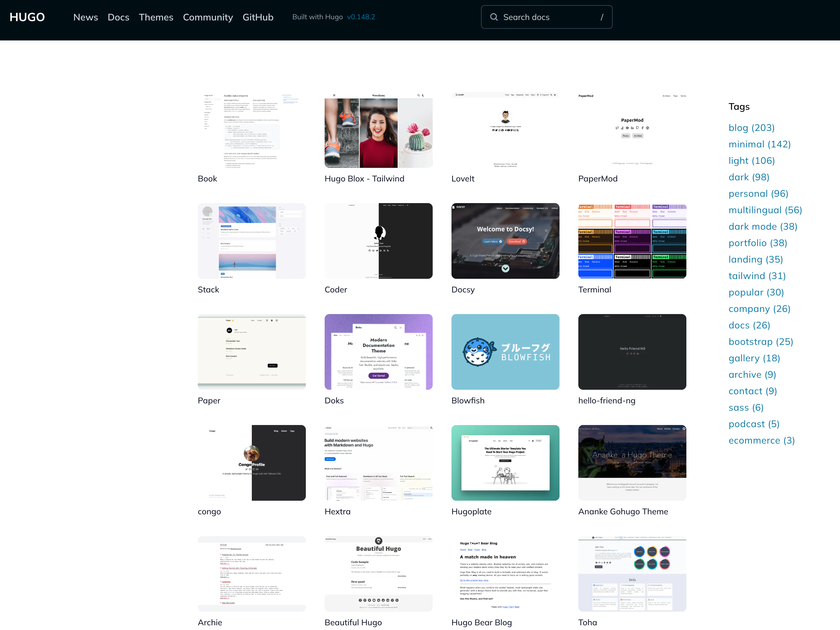
Task: Open the Blowfish theme thumbnail
Action: point(505,352)
